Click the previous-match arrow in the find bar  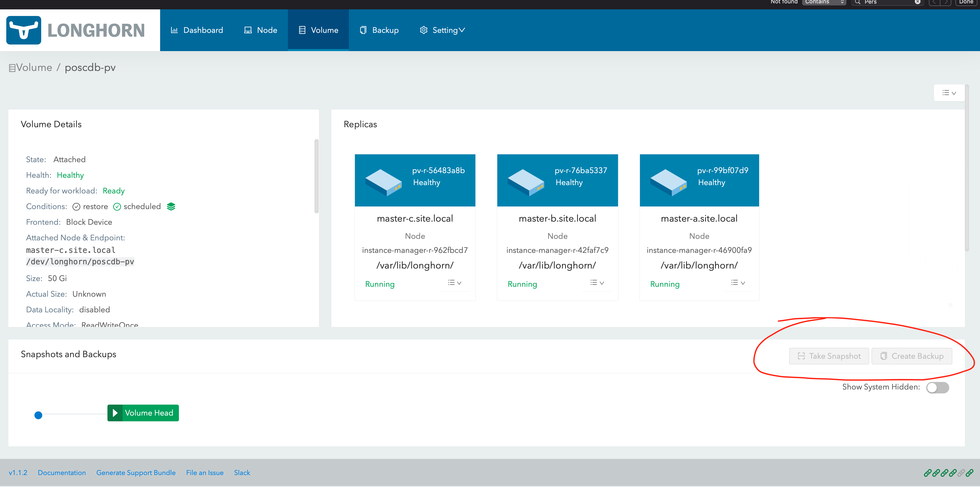[x=934, y=2]
